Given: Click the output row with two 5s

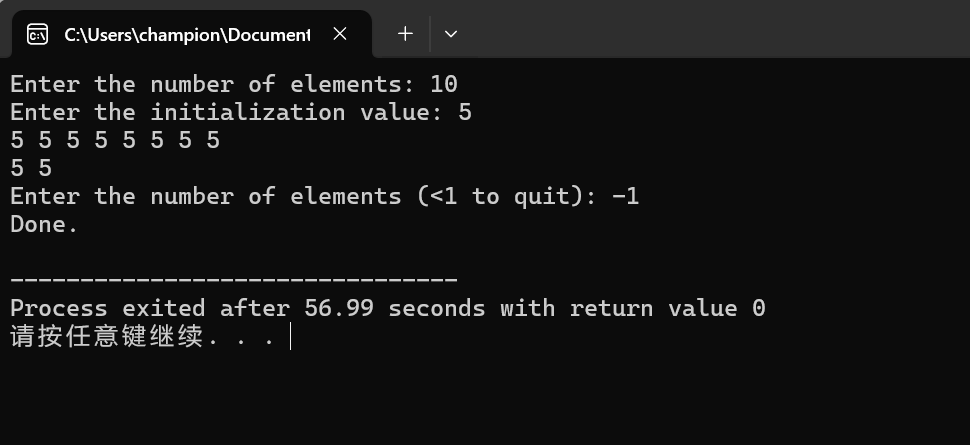Looking at the screenshot, I should pyautogui.click(x=31, y=168).
